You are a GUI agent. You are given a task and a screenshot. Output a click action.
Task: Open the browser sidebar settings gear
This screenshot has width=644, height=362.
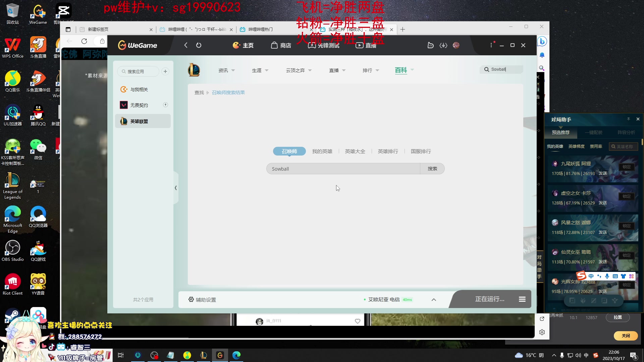[542, 332]
